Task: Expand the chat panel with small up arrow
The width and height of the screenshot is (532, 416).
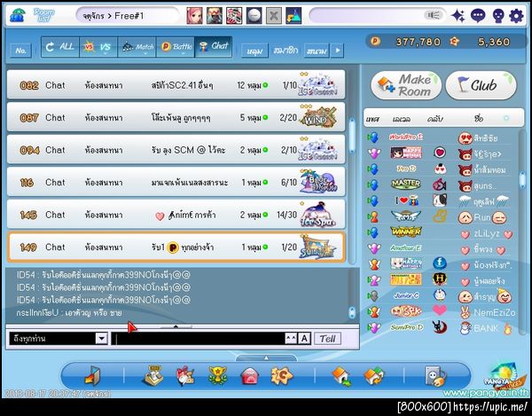Action: pyautogui.click(x=176, y=326)
